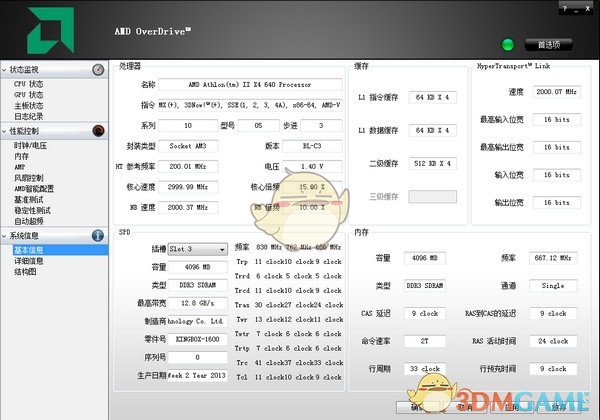The width and height of the screenshot is (600, 420).
Task: Click memory frequency 667.12 MHz value
Action: pyautogui.click(x=553, y=258)
